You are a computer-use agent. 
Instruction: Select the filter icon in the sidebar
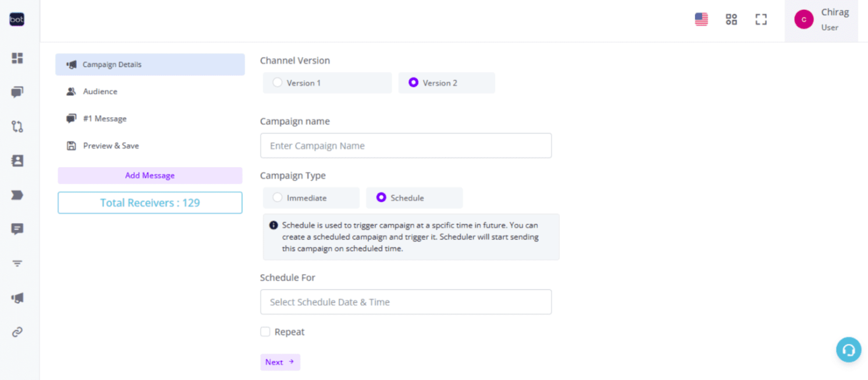pos(17,263)
